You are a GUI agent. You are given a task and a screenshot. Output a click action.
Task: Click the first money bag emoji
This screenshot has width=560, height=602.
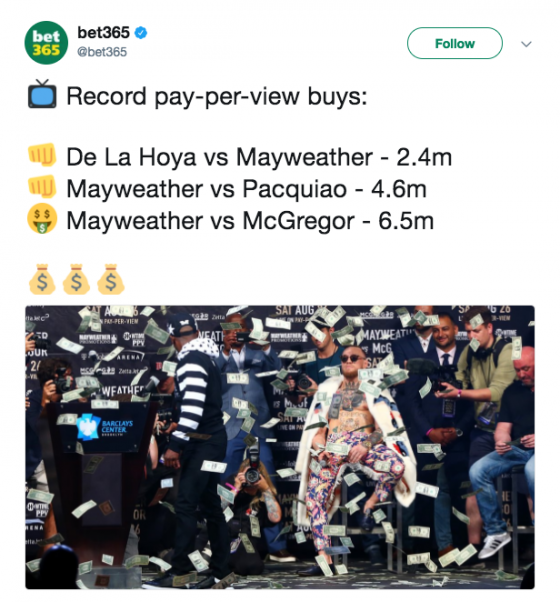(42, 279)
